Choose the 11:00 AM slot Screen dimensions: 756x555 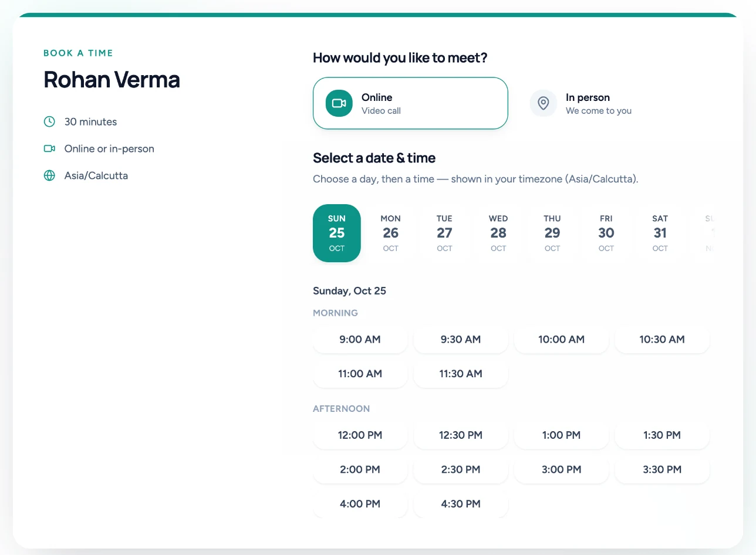[360, 374]
